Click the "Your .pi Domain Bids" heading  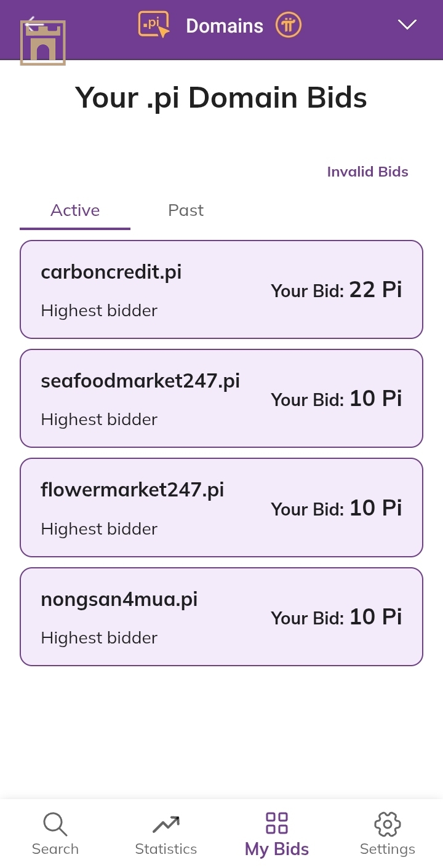pyautogui.click(x=221, y=98)
